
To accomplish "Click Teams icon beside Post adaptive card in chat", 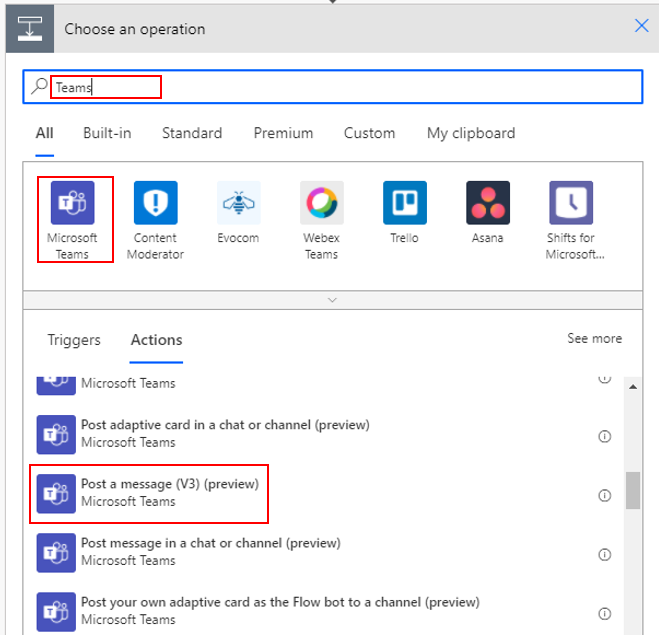I will (x=56, y=435).
